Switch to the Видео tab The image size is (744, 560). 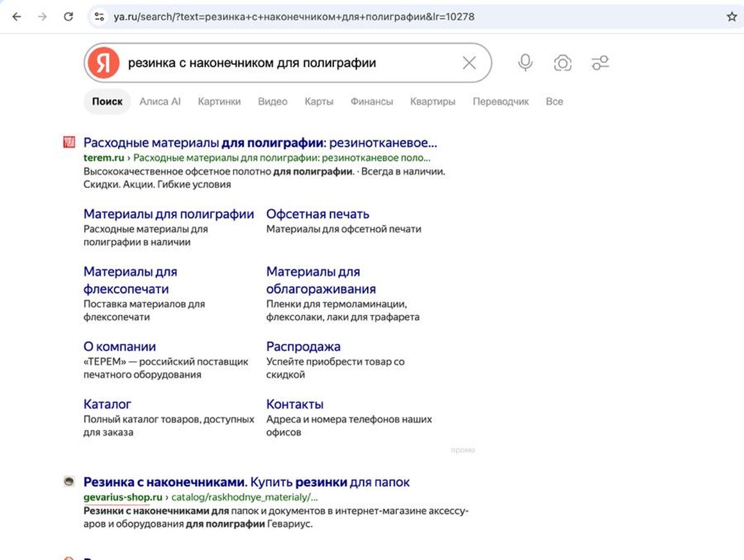(273, 101)
